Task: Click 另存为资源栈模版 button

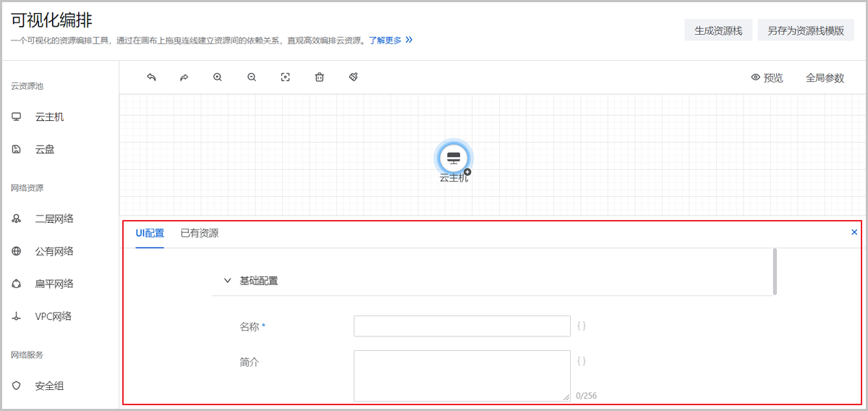Action: 806,30
